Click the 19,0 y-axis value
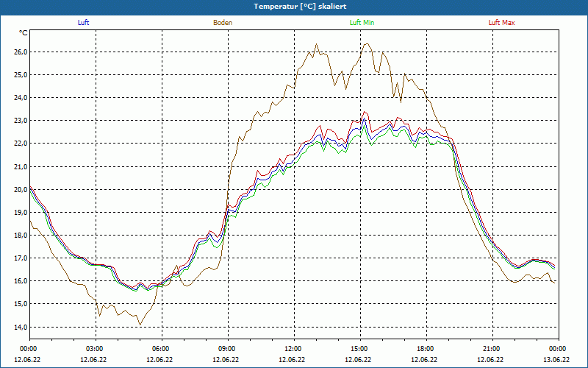 click(x=21, y=212)
